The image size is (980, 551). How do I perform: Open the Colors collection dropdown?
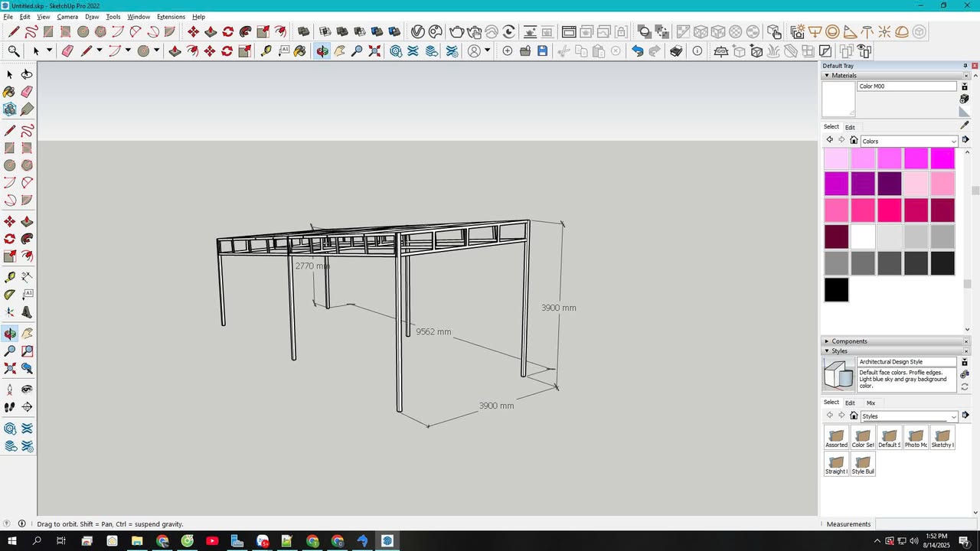click(x=910, y=141)
